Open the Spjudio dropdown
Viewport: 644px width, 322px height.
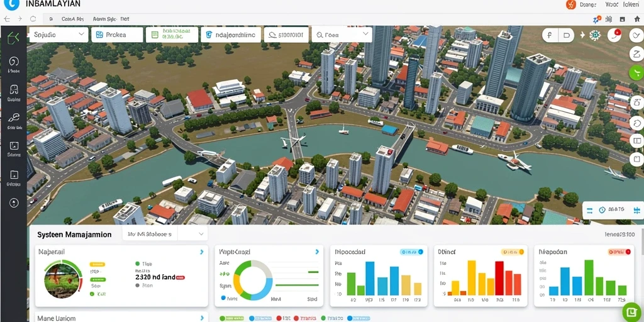(x=58, y=35)
